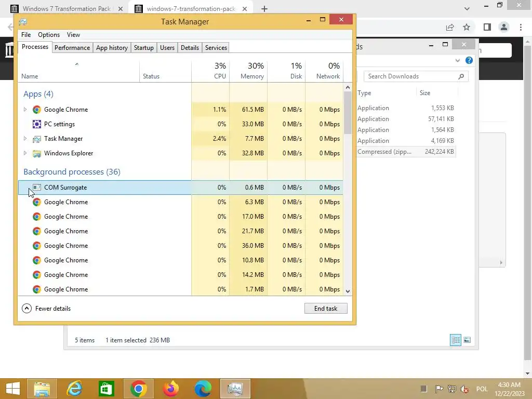Select the 57,141 KB application row
The image size is (532, 399).
[x=406, y=119]
